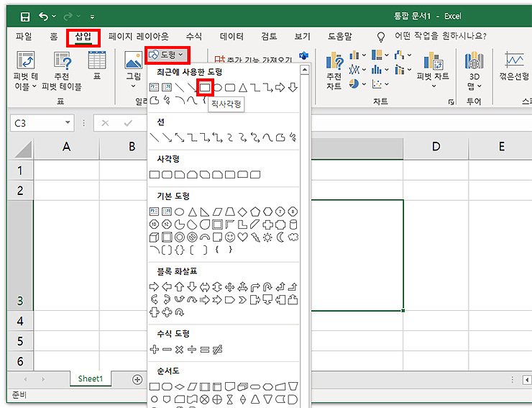532x408 pixels.
Task: Switch to the 홈 tab
Action: (54, 37)
